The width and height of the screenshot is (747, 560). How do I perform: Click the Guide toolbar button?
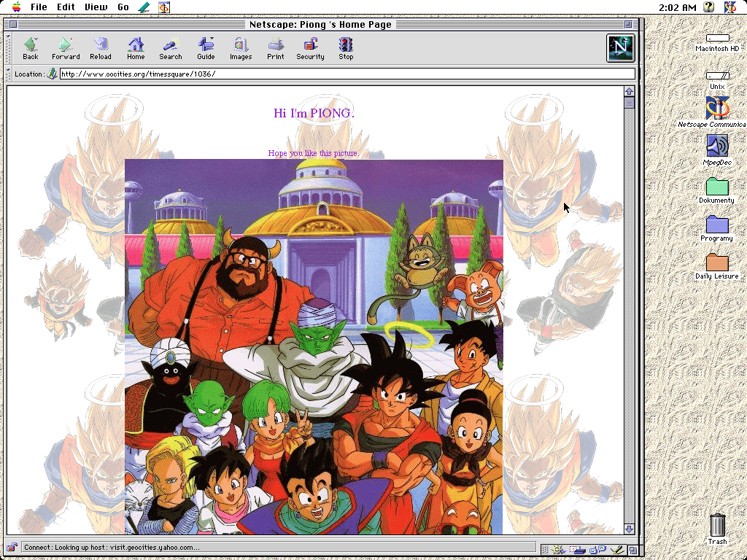(206, 48)
